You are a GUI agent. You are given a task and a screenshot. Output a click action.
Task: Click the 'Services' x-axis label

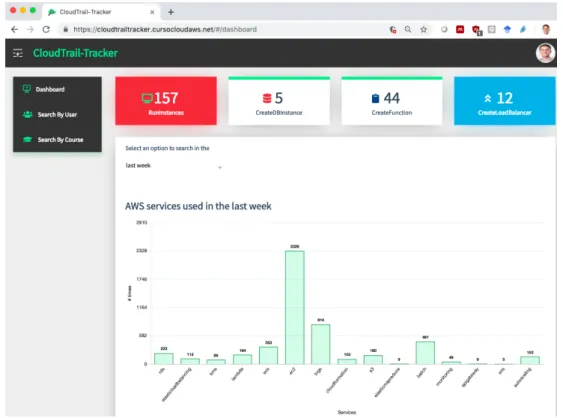(347, 412)
